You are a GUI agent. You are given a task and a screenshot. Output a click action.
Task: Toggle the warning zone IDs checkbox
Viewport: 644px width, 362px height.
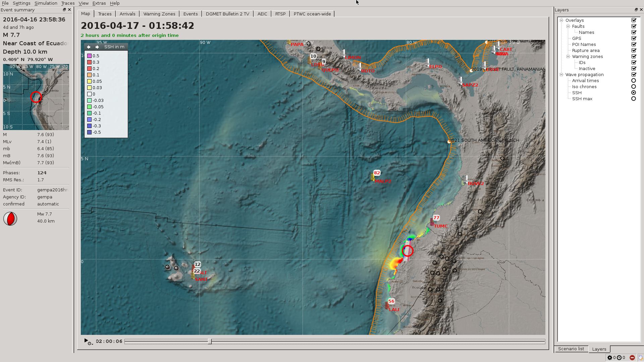[x=634, y=63]
